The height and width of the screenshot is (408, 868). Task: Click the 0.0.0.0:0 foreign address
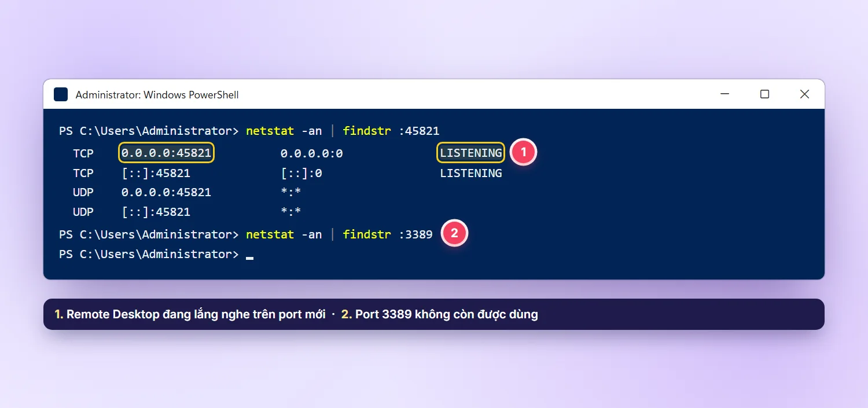click(x=311, y=153)
